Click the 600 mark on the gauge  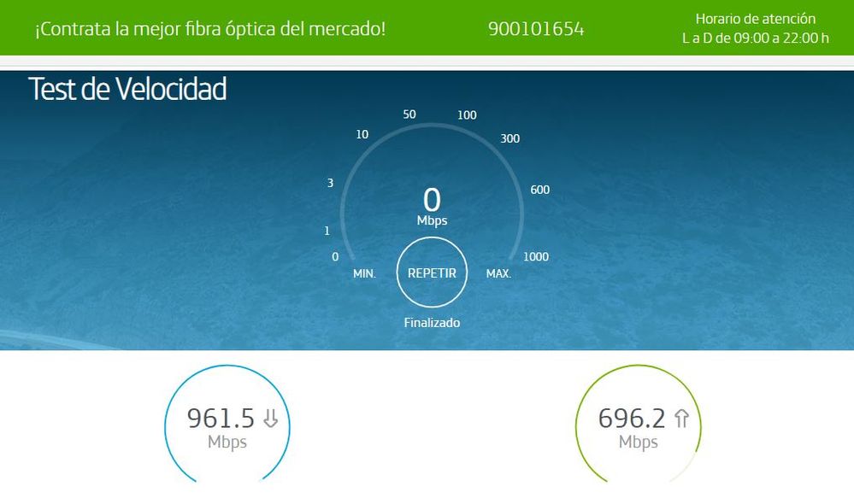pyautogui.click(x=539, y=190)
